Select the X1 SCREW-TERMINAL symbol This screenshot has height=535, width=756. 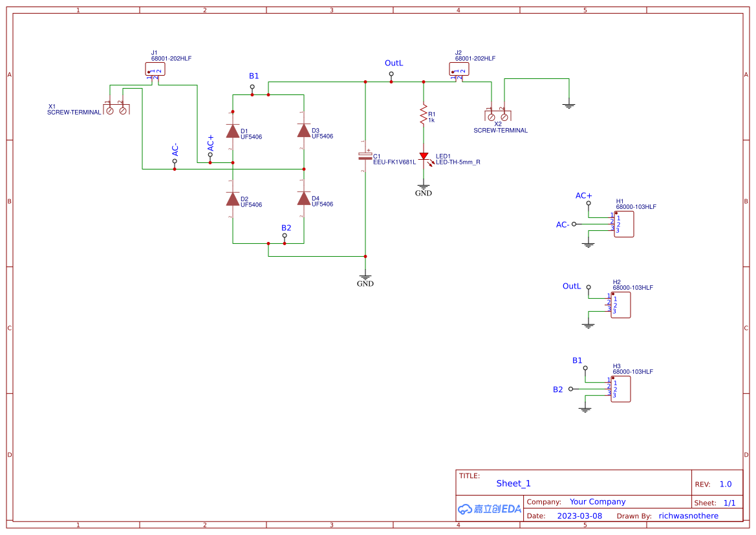coord(116,109)
